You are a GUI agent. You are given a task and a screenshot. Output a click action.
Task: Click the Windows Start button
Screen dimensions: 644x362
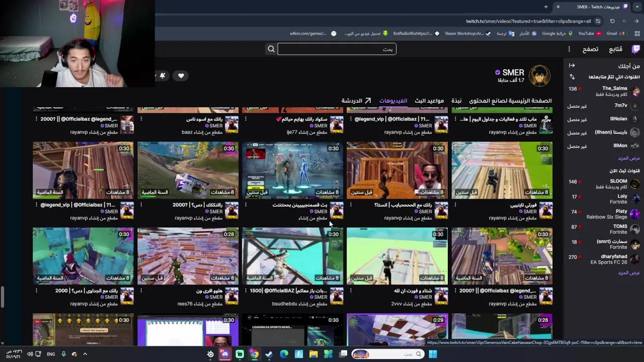433,354
